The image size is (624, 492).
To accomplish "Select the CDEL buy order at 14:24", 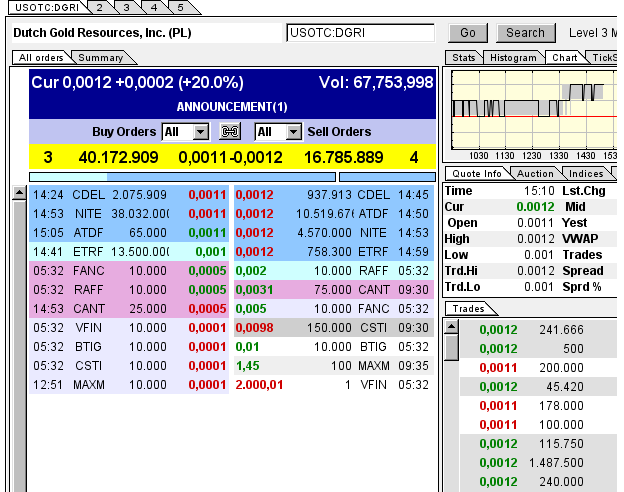I will coord(129,195).
